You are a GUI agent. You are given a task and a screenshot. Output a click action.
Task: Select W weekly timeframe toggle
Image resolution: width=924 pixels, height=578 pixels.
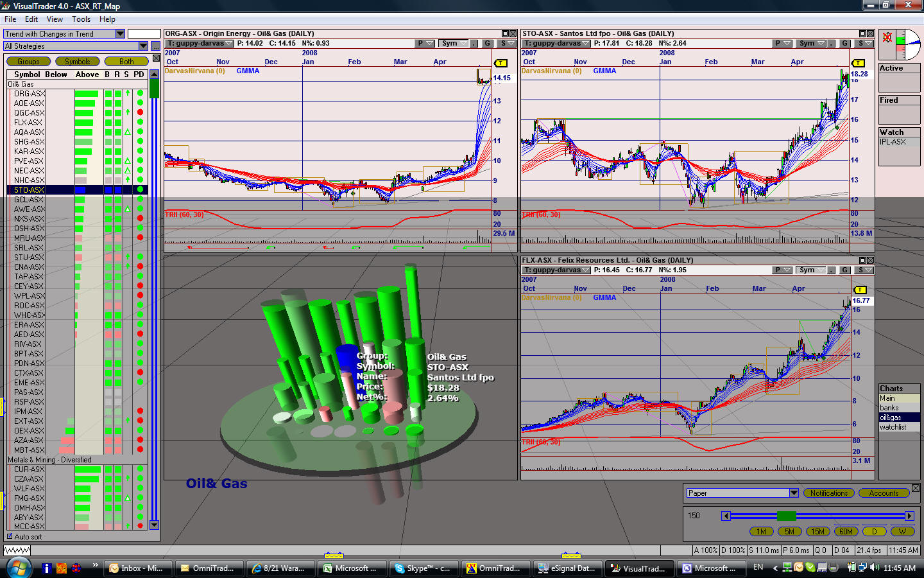(903, 531)
